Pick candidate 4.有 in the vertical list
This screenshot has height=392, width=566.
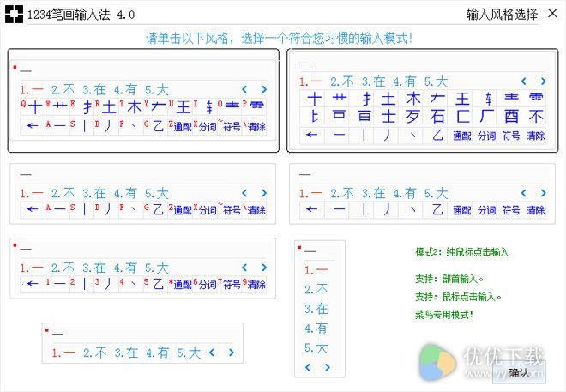(316, 329)
